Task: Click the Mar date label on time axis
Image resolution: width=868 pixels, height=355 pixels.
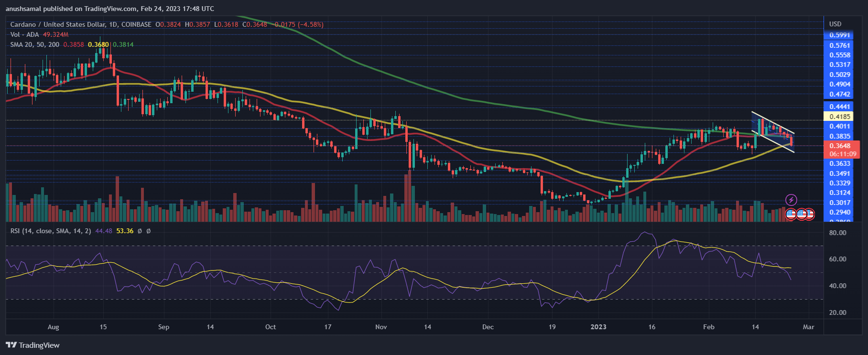Action: [x=808, y=327]
